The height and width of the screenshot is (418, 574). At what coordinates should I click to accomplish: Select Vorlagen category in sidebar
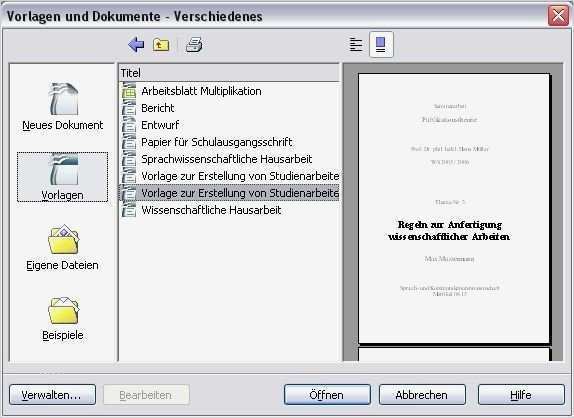[63, 177]
